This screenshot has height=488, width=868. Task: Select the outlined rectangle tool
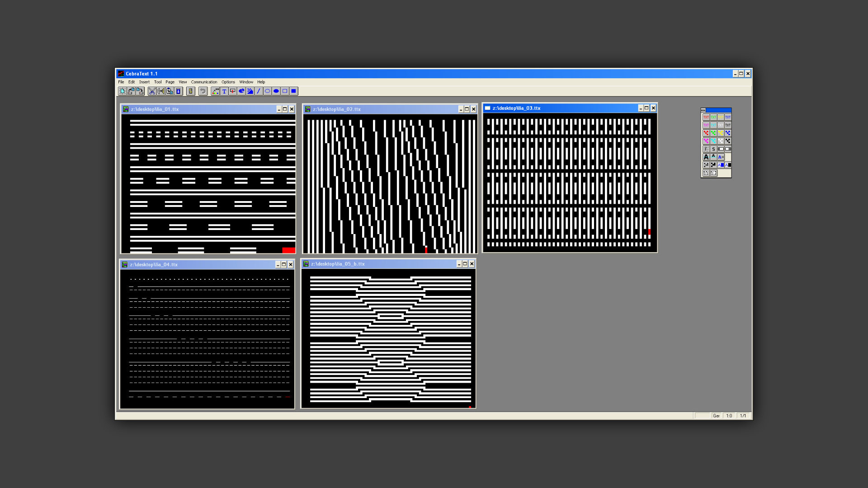tap(285, 91)
